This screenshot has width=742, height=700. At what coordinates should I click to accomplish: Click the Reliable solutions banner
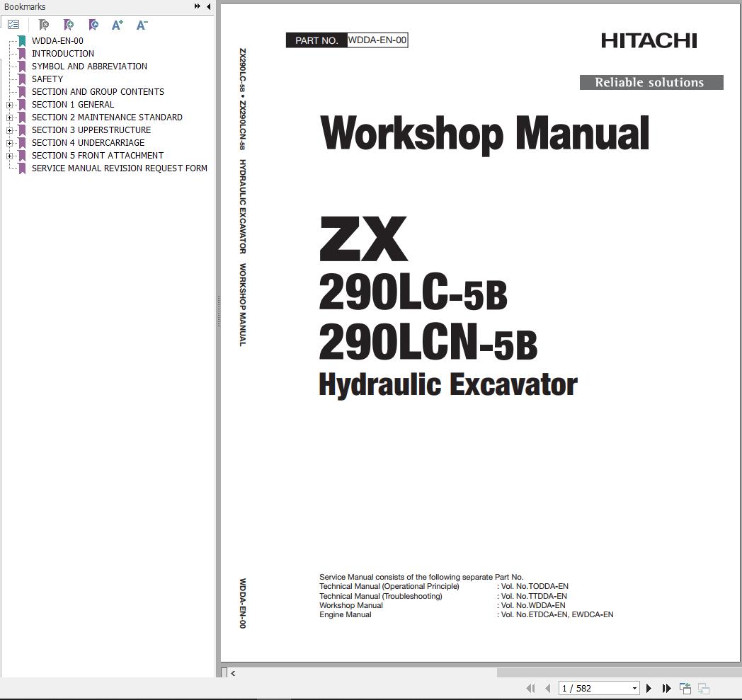click(x=651, y=82)
